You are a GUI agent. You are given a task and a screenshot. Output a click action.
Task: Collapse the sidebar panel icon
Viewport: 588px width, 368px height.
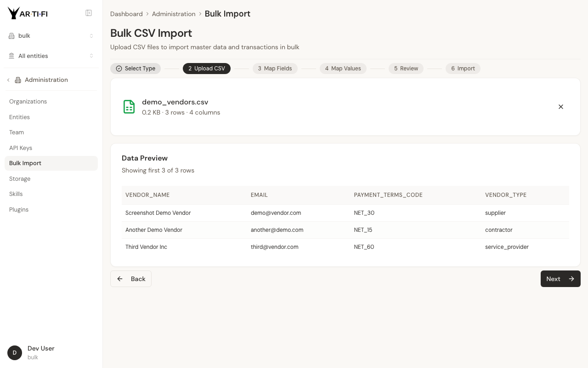(89, 13)
